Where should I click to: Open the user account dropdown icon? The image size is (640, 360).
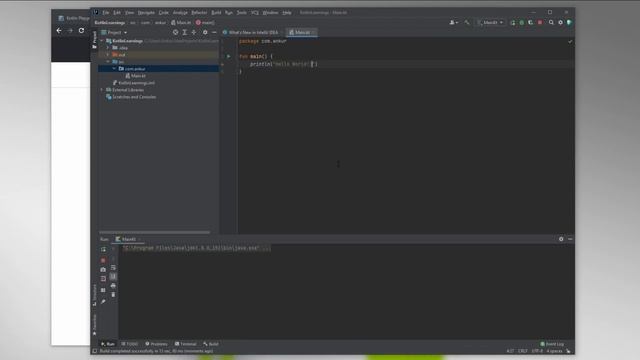pos(453,23)
